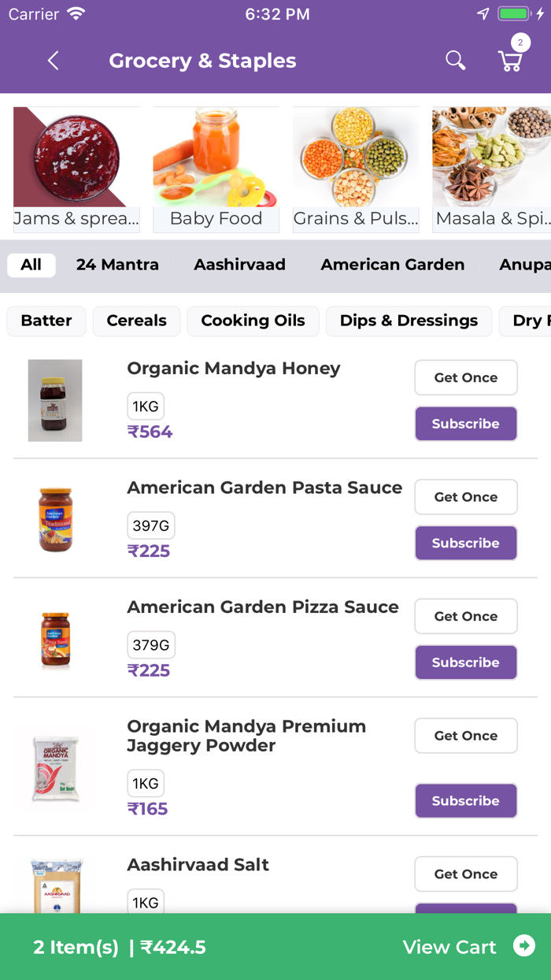Viewport: 551px width, 980px height.
Task: Select Dips & Dressings chip
Action: [x=409, y=321]
